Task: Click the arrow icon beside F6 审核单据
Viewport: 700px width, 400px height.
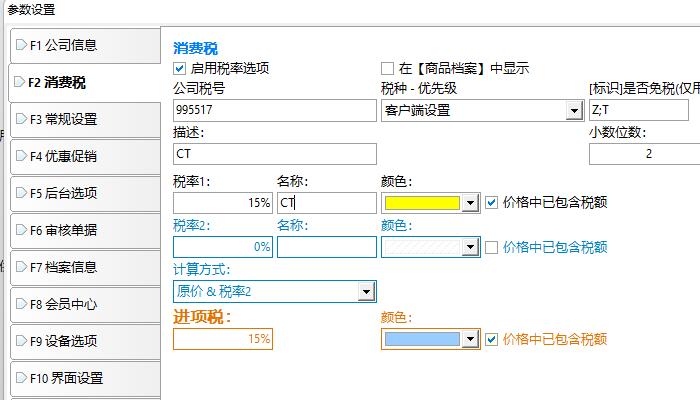Action: coord(21,230)
